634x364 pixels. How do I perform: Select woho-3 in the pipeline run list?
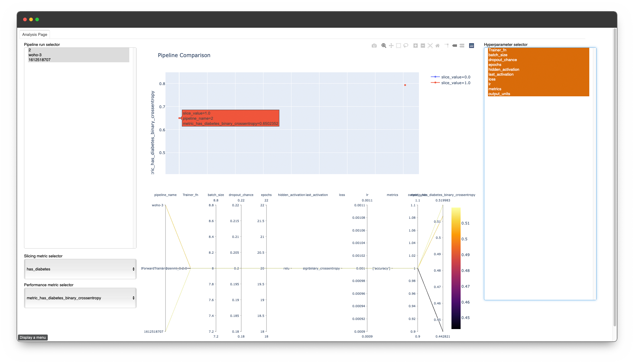pos(35,55)
